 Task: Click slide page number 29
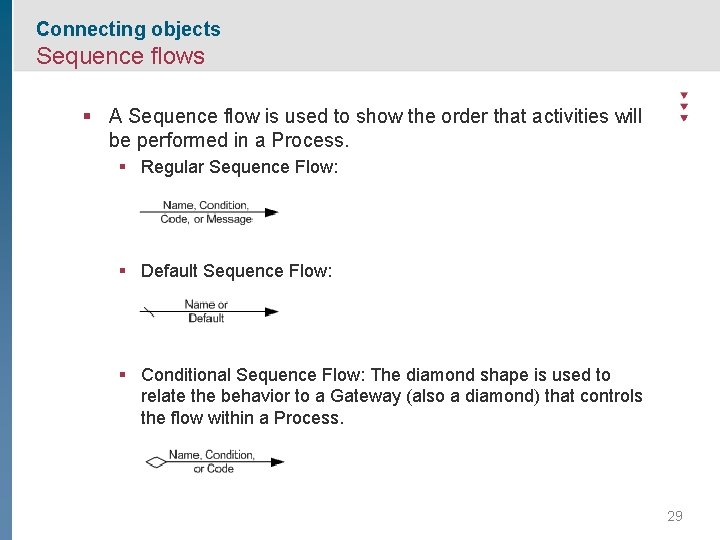[x=674, y=516]
